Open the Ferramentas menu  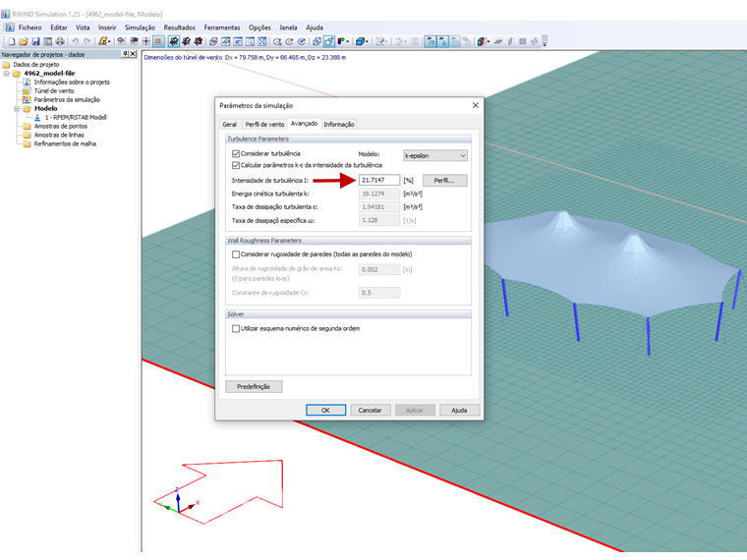tap(222, 28)
